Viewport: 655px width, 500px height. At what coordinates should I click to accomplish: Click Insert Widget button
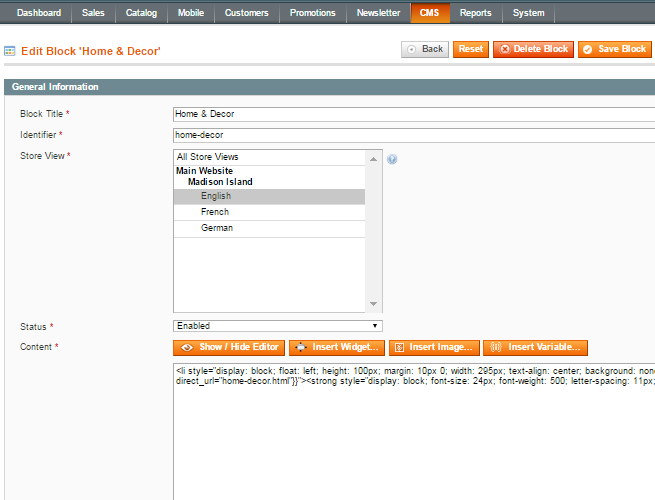coord(336,347)
